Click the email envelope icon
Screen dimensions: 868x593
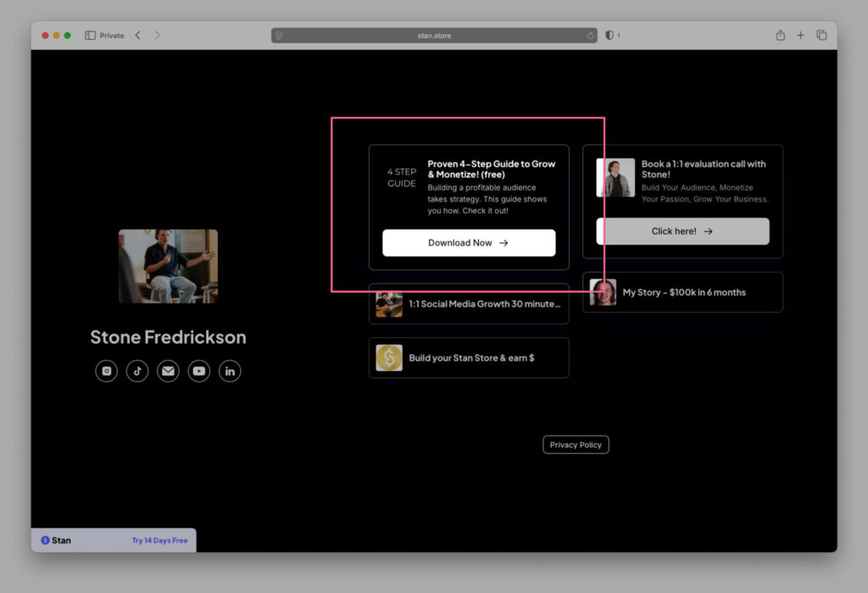click(168, 371)
